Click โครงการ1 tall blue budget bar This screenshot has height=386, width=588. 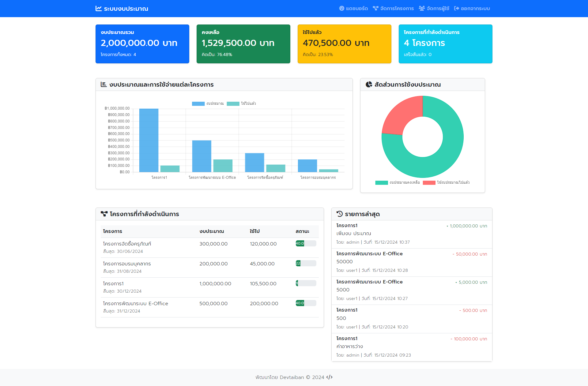point(149,140)
